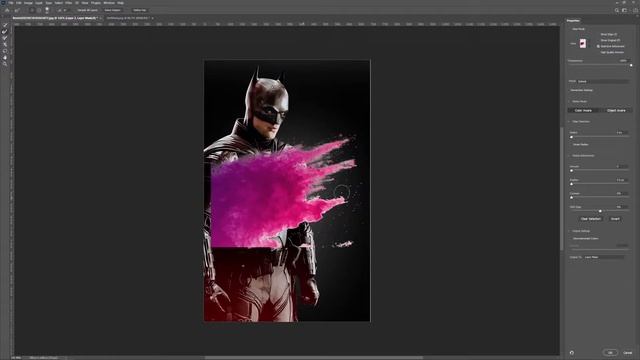Choose Object Aware refine mode
640x360 pixels.
coord(616,110)
